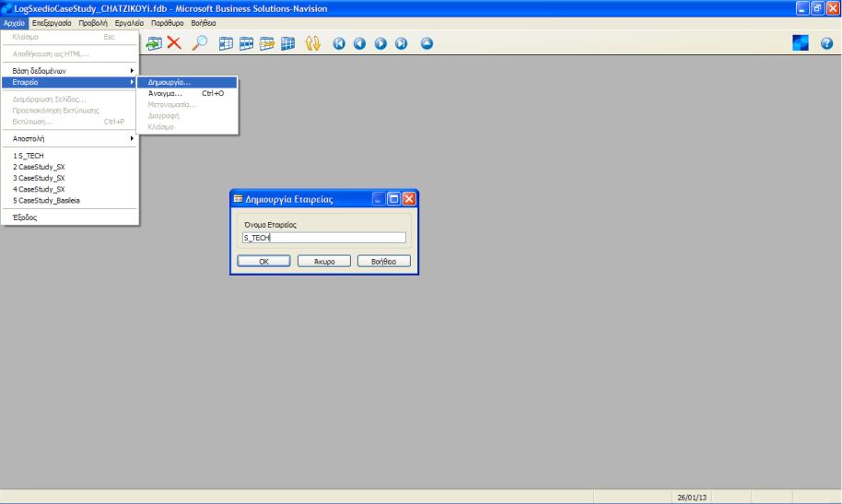This screenshot has height=504, width=842.
Task: Click the blue help question mark icon
Action: 826,43
